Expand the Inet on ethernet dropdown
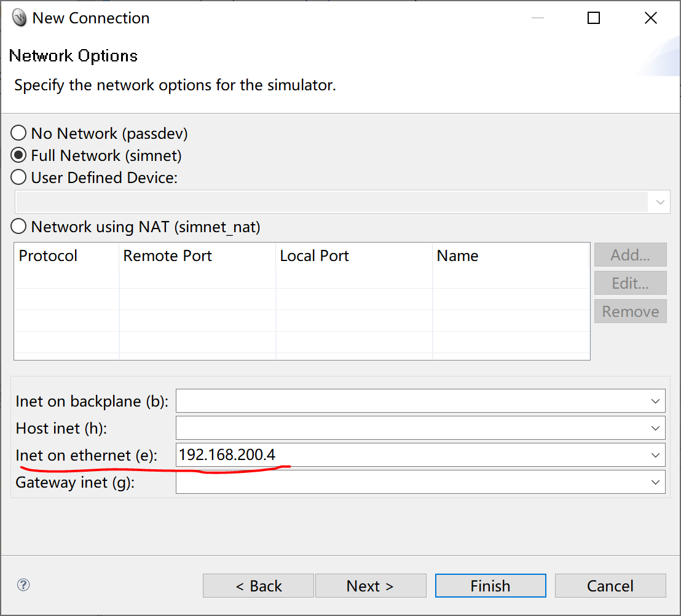Image resolution: width=681 pixels, height=616 pixels. point(656,454)
